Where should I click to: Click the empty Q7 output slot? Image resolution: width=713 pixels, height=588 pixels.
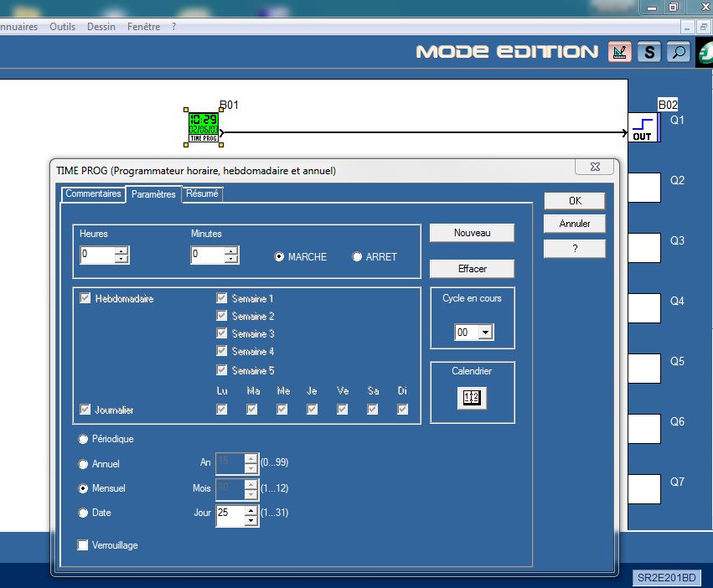[x=644, y=489]
